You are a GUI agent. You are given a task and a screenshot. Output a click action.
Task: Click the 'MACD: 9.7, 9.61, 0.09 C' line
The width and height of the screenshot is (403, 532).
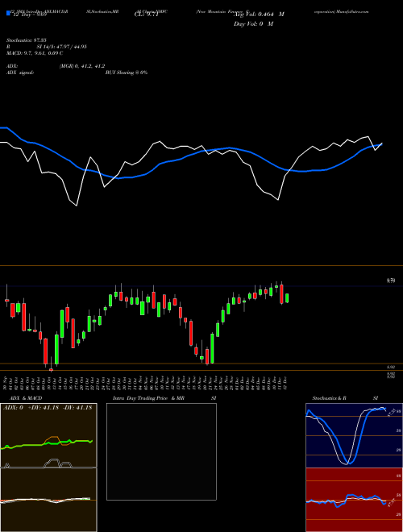35,53
